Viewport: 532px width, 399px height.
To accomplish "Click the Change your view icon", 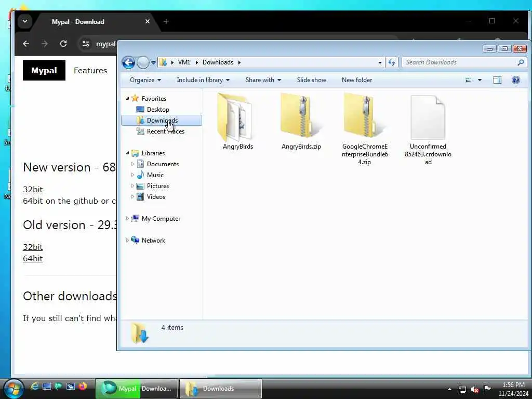I will pyautogui.click(x=469, y=80).
